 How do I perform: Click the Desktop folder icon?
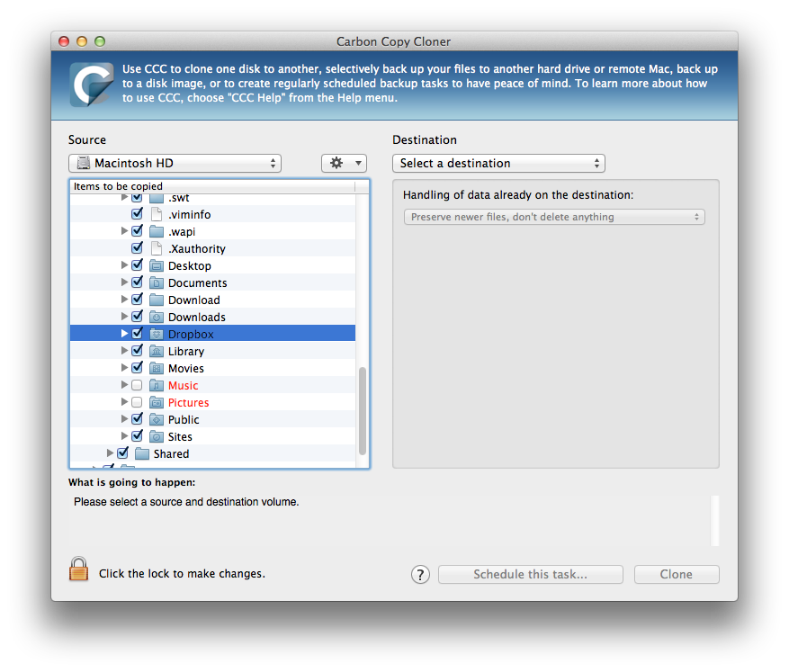point(157,265)
